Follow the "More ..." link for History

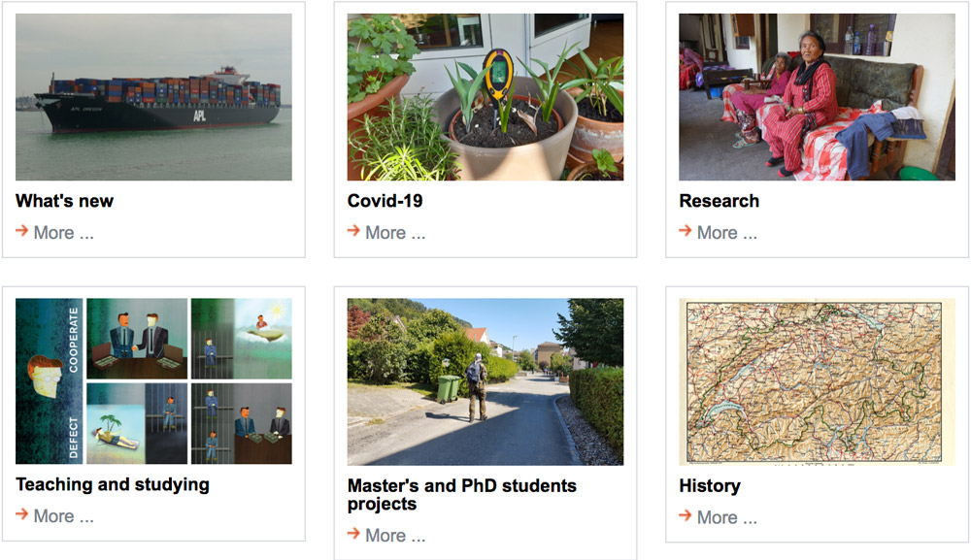(726, 517)
